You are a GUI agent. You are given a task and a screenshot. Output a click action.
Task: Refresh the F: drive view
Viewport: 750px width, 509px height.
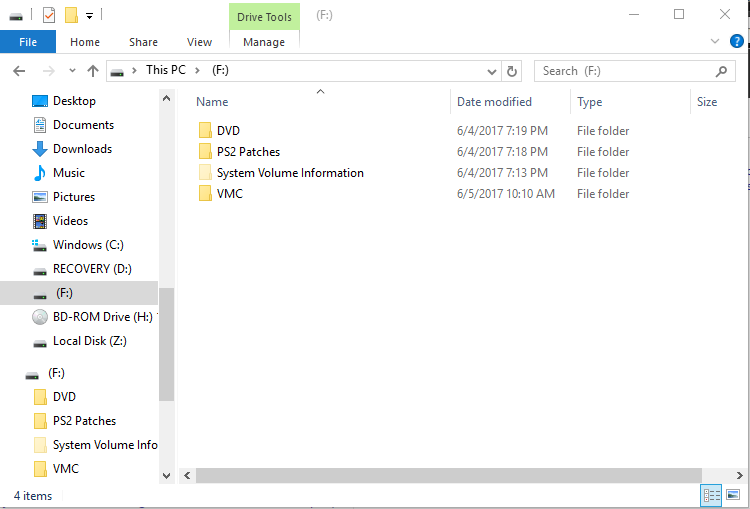pyautogui.click(x=511, y=72)
